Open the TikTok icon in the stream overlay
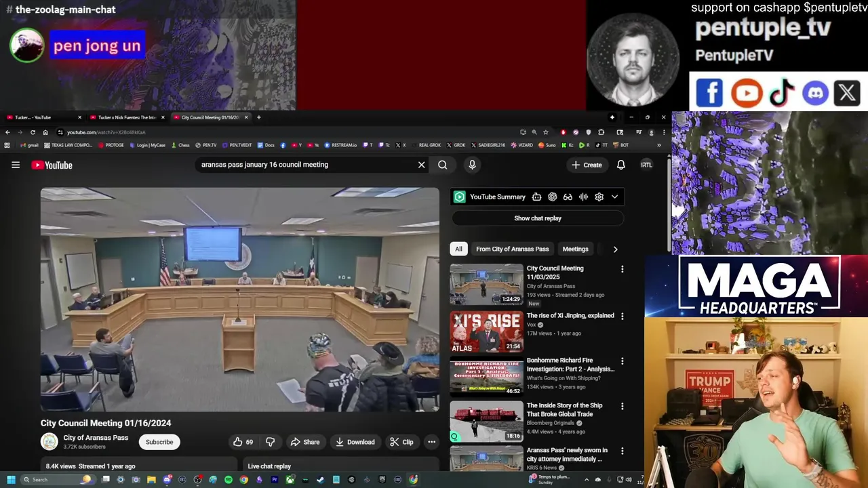868x488 pixels. coord(781,93)
